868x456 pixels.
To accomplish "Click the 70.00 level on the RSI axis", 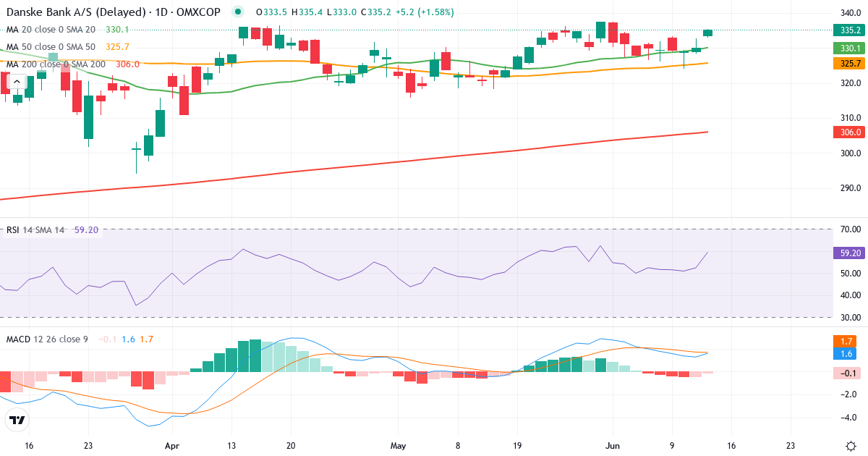I will 850,229.
